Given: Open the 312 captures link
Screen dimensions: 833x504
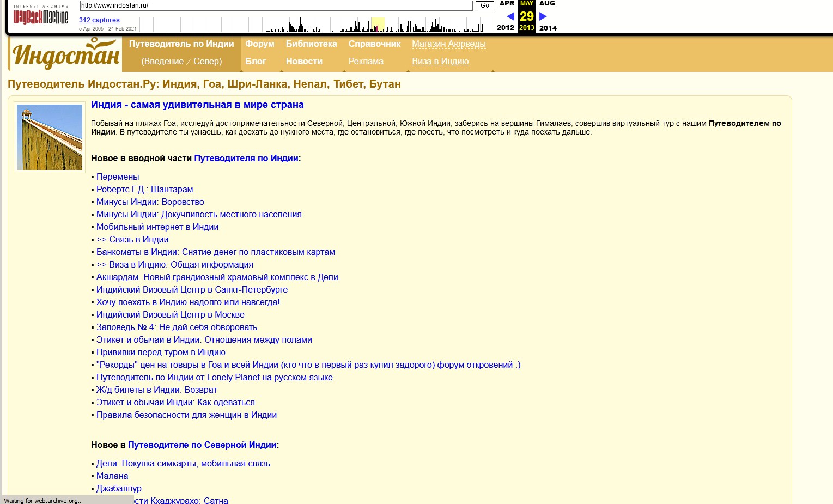Looking at the screenshot, I should click(x=99, y=20).
